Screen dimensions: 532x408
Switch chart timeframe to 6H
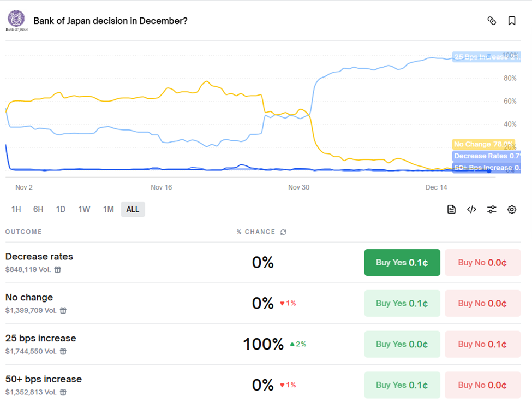[x=38, y=209]
